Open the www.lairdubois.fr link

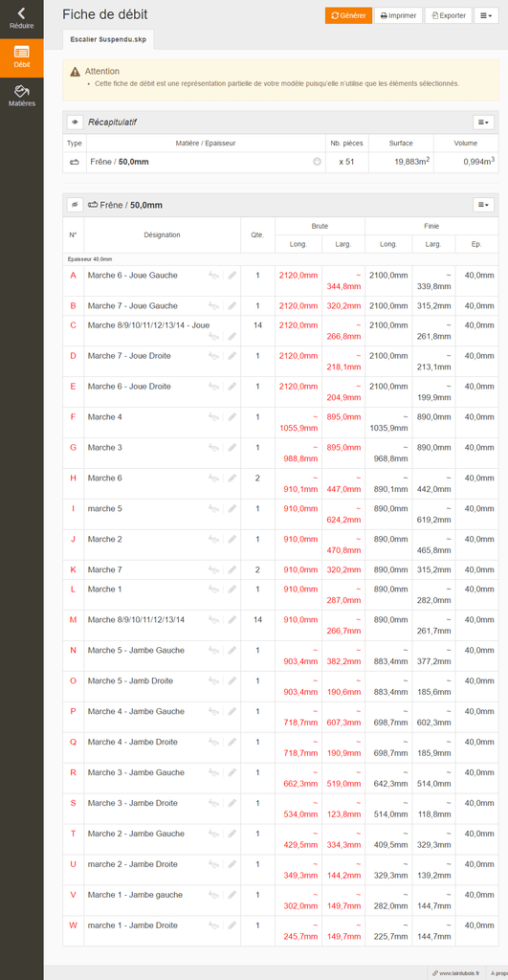455,973
